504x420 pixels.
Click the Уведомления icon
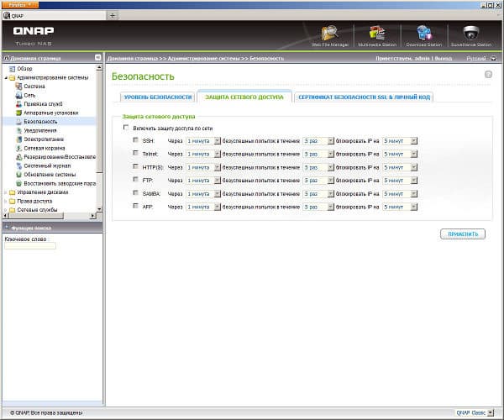(x=18, y=130)
